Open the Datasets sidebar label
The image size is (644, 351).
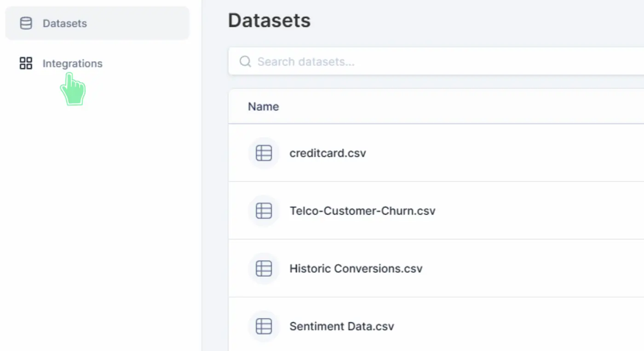65,23
